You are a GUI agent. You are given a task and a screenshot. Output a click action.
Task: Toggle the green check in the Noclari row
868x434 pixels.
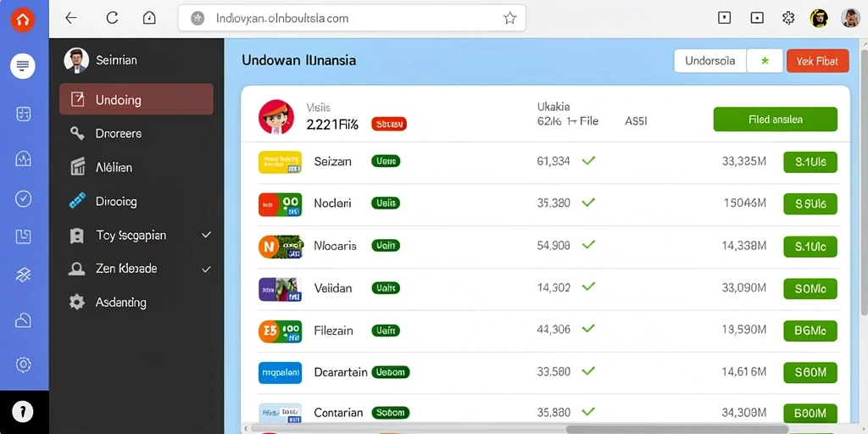pyautogui.click(x=588, y=202)
